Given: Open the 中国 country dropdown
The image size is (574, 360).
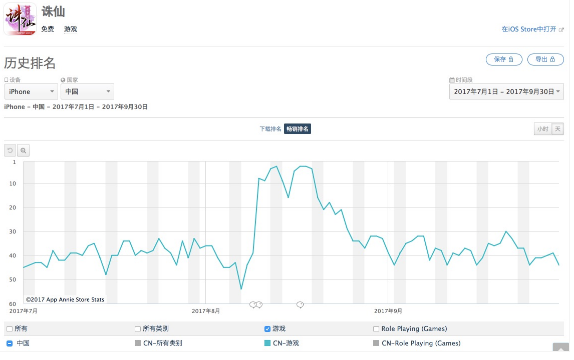Looking at the screenshot, I should (x=87, y=92).
